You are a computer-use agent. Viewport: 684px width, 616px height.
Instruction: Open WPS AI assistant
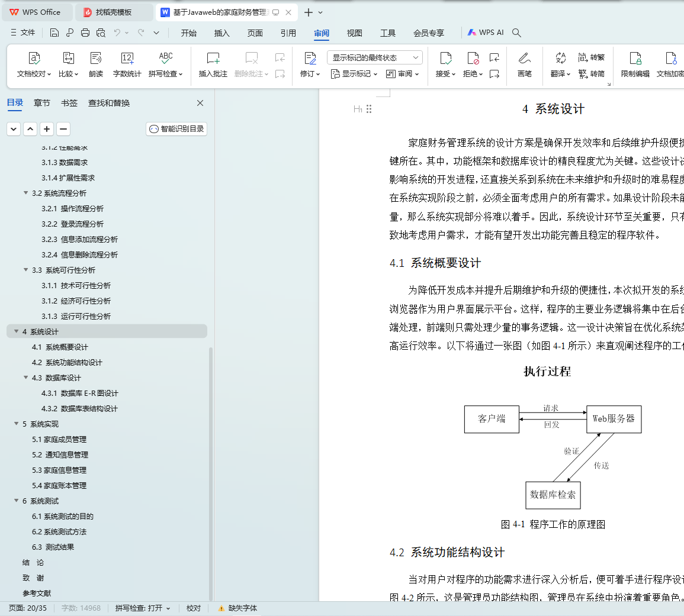point(486,33)
